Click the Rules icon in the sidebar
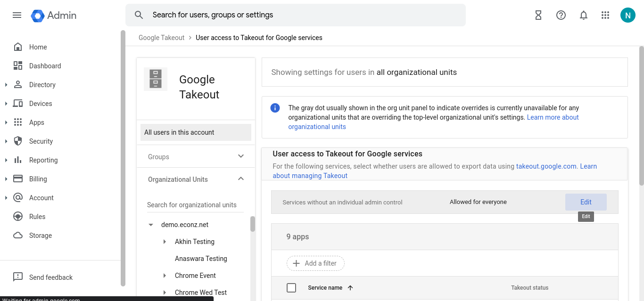 pos(18,217)
